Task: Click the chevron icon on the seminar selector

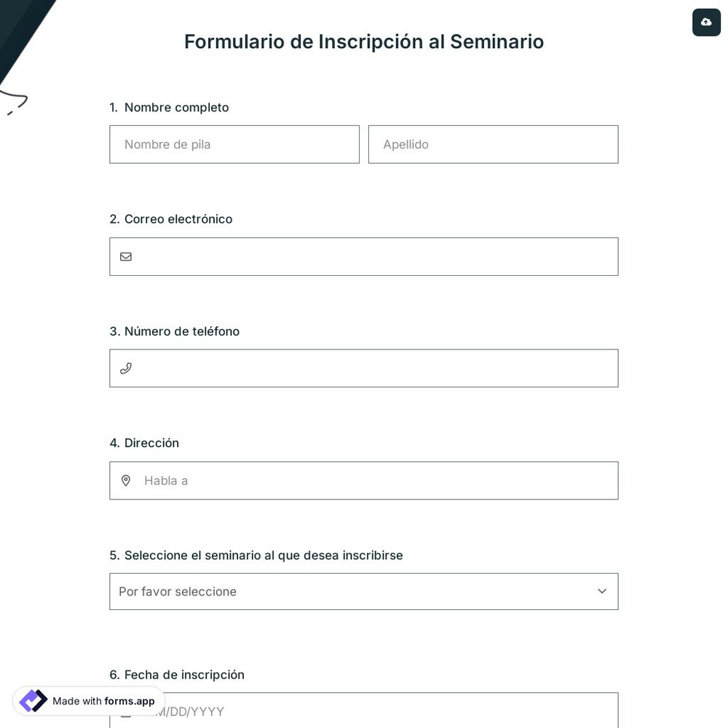Action: [602, 591]
